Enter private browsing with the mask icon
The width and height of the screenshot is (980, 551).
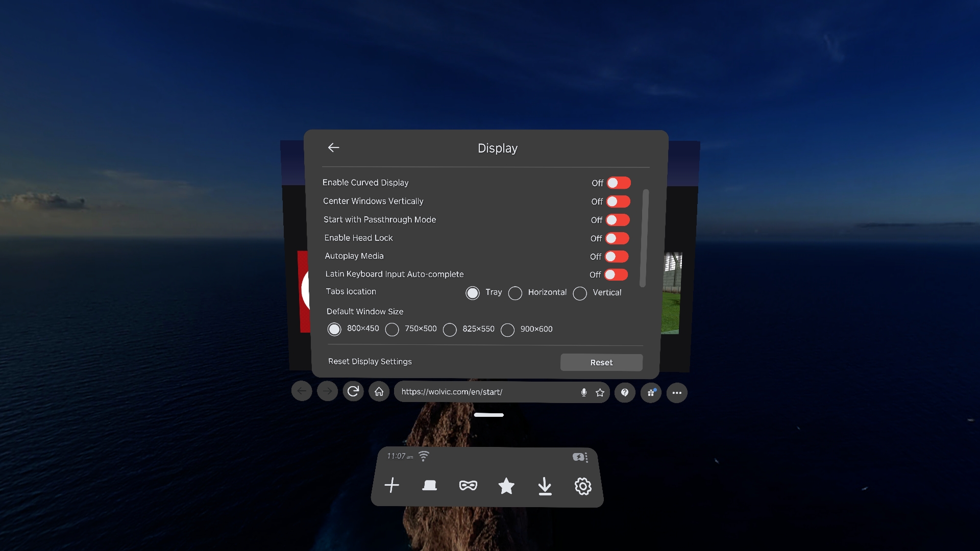[x=468, y=485]
